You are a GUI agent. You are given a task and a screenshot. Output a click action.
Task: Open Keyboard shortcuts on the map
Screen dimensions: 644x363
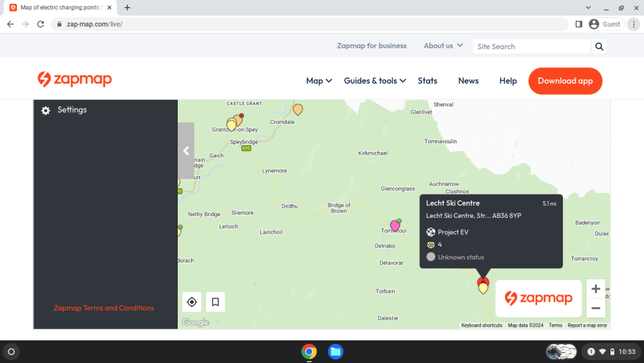click(482, 325)
